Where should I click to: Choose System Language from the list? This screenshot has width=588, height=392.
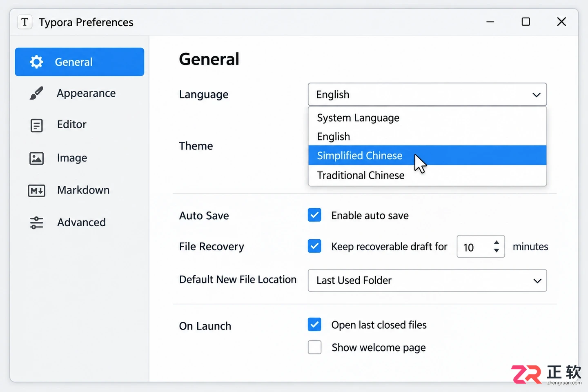tap(427, 118)
